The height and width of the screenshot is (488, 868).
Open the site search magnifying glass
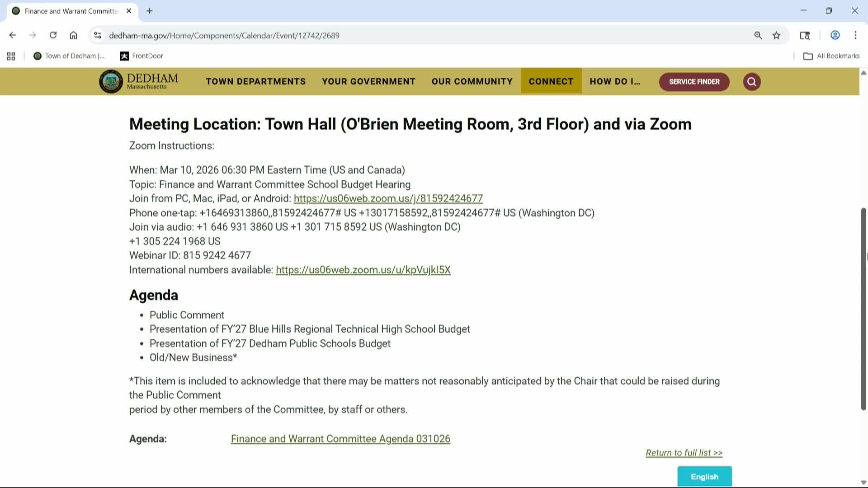751,82
